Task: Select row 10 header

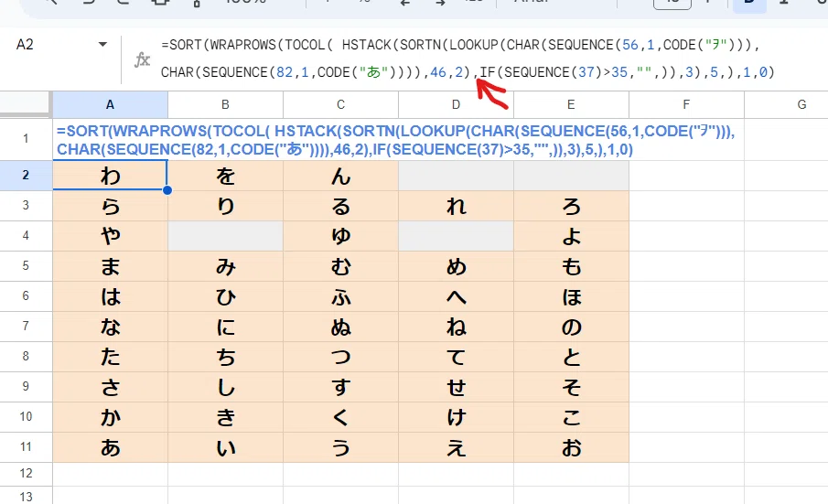Action: [26, 416]
